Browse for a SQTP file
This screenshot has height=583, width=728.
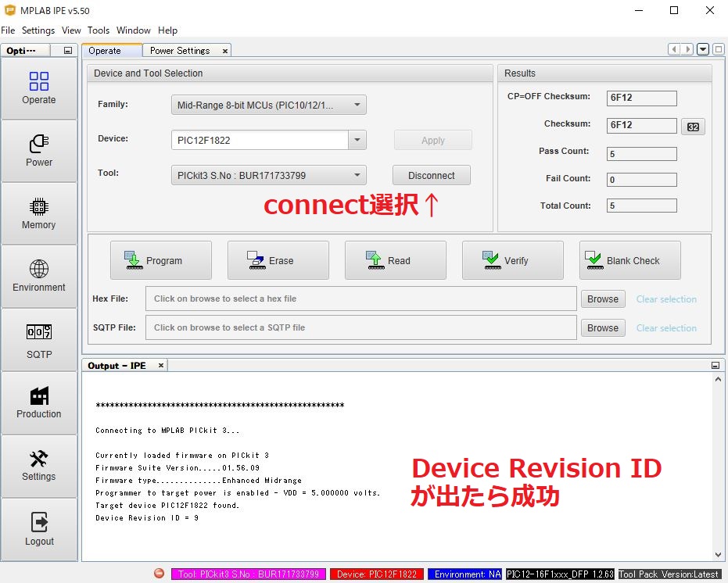pos(603,327)
